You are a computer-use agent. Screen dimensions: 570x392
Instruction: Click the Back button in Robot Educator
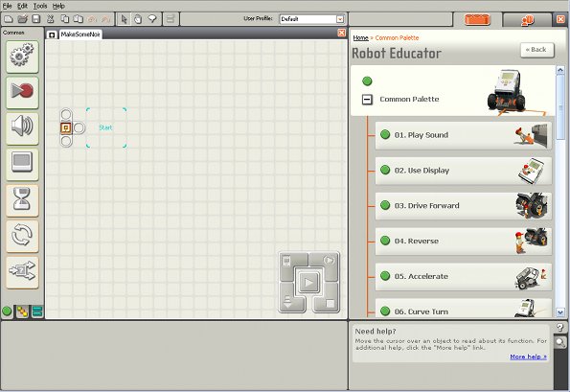click(537, 50)
